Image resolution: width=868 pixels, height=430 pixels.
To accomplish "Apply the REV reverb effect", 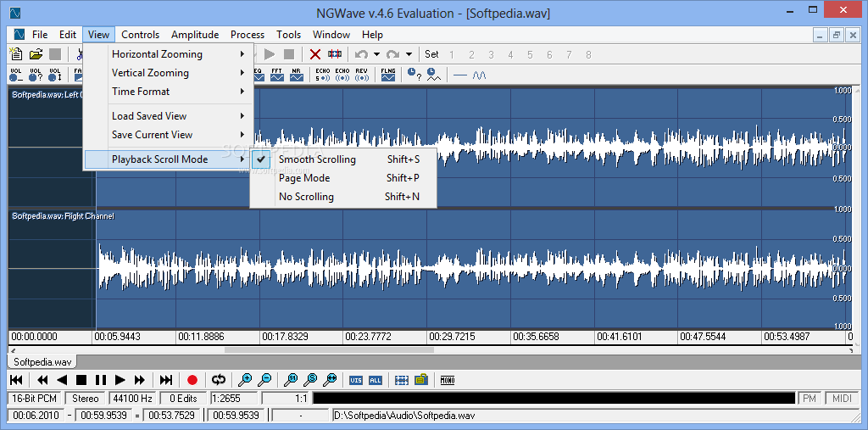I will point(362,75).
